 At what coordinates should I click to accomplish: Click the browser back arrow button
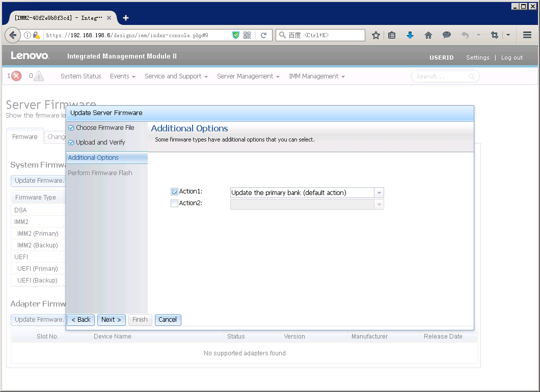(13, 35)
